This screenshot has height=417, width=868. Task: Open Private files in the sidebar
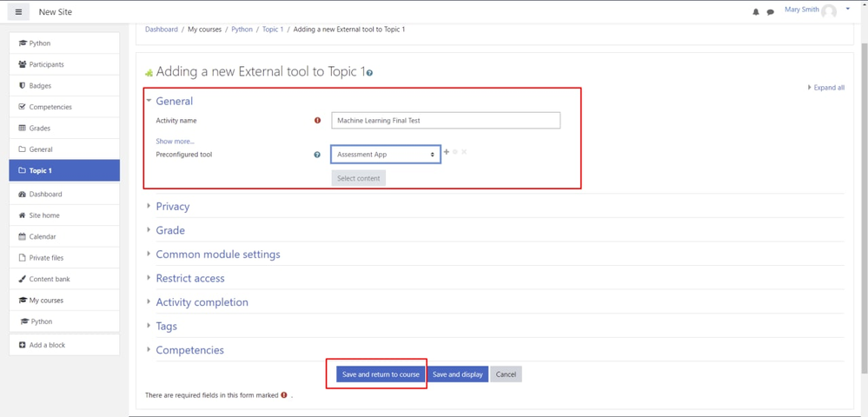pyautogui.click(x=64, y=257)
